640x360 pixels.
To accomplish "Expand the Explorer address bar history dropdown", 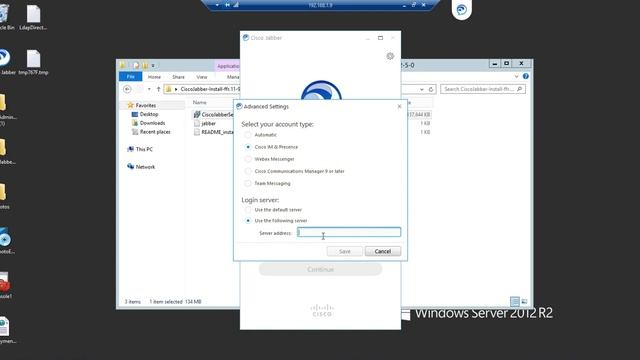I will (422, 89).
